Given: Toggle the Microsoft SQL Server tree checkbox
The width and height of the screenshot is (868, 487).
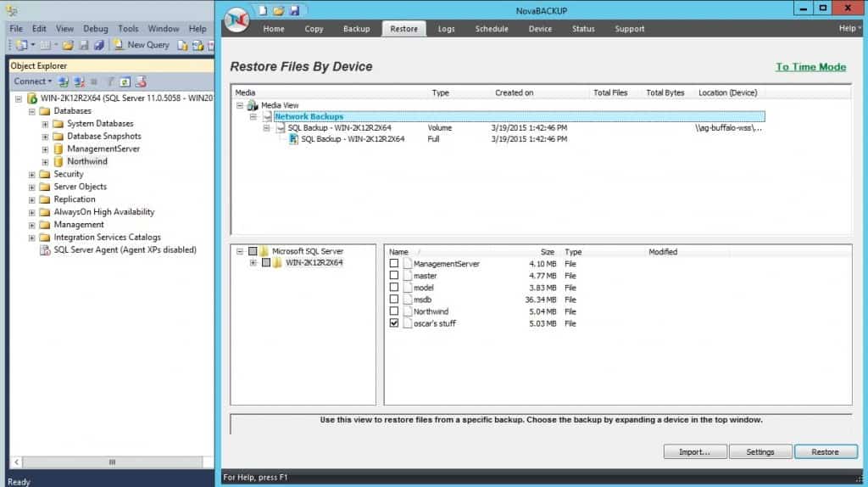Looking at the screenshot, I should point(253,251).
